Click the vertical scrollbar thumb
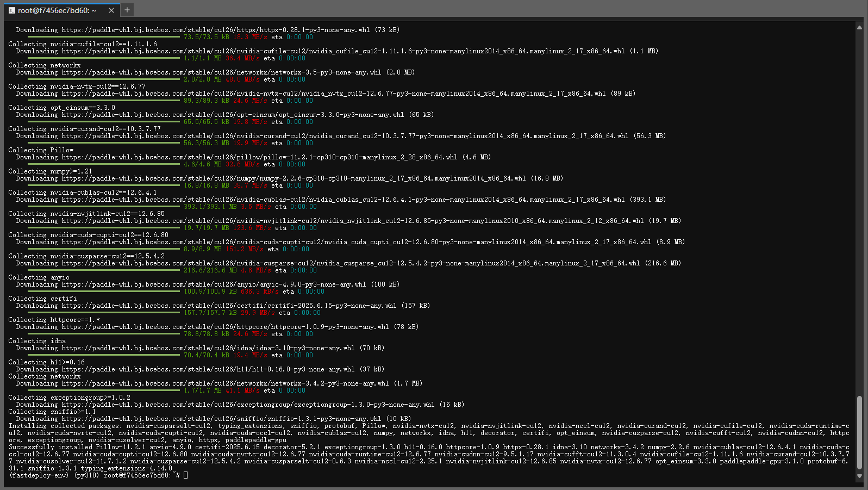 click(x=859, y=432)
